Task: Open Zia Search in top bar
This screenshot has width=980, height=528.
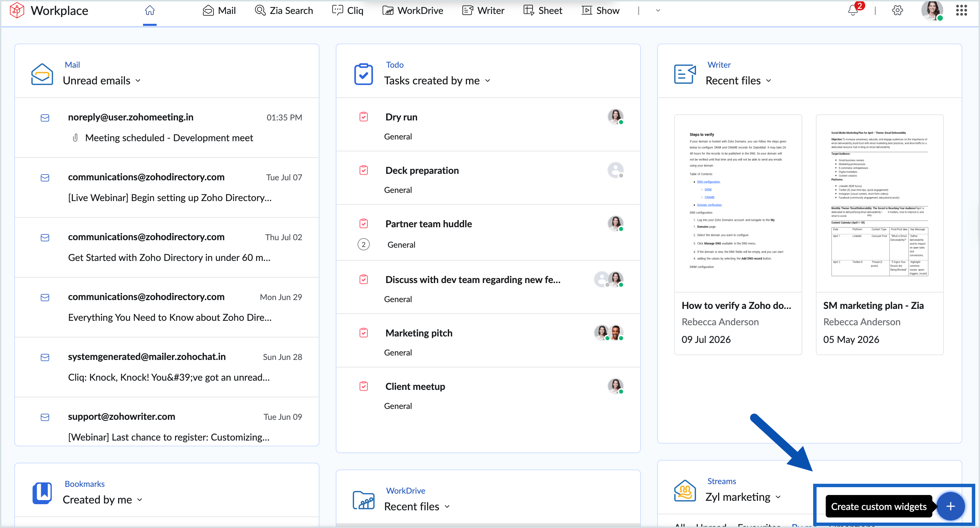Action: pyautogui.click(x=284, y=11)
